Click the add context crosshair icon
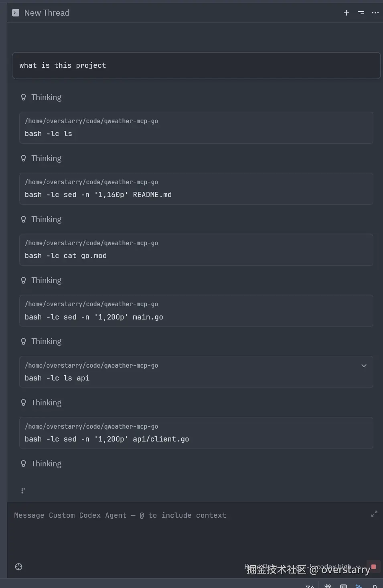Screen dimensions: 383x588 pyautogui.click(x=18, y=567)
